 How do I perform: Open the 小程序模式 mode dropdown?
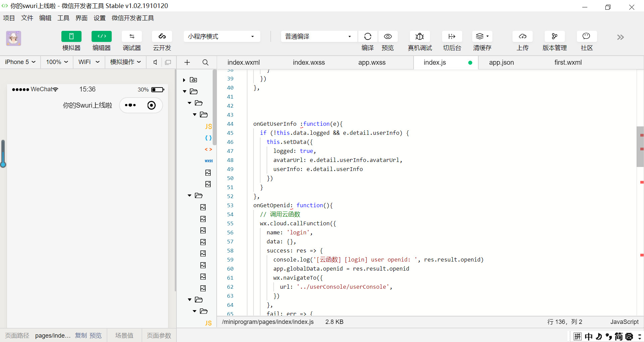tap(221, 37)
